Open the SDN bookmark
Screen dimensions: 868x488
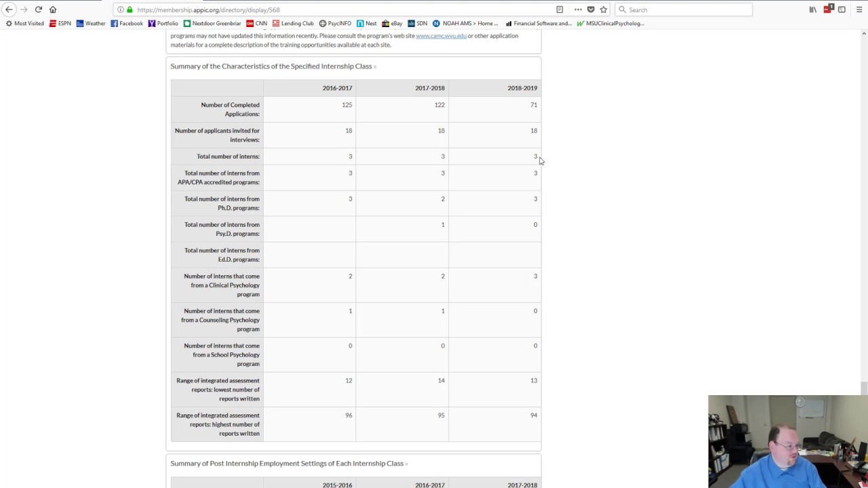418,23
